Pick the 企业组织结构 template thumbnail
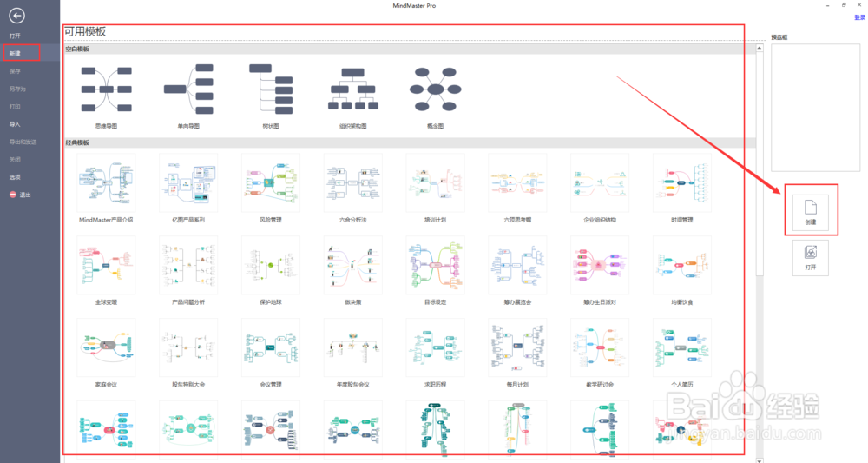The image size is (868, 463). click(x=600, y=182)
